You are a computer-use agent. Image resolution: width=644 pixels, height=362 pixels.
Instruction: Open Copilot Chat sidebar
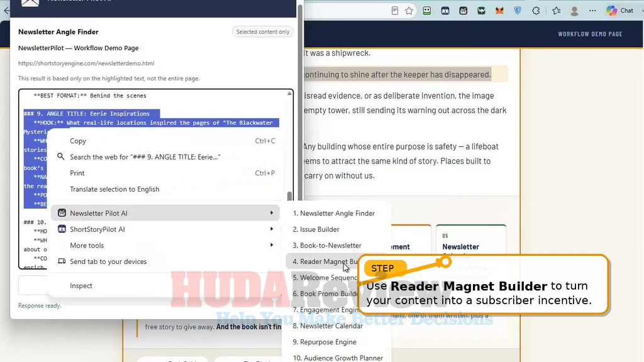[620, 11]
